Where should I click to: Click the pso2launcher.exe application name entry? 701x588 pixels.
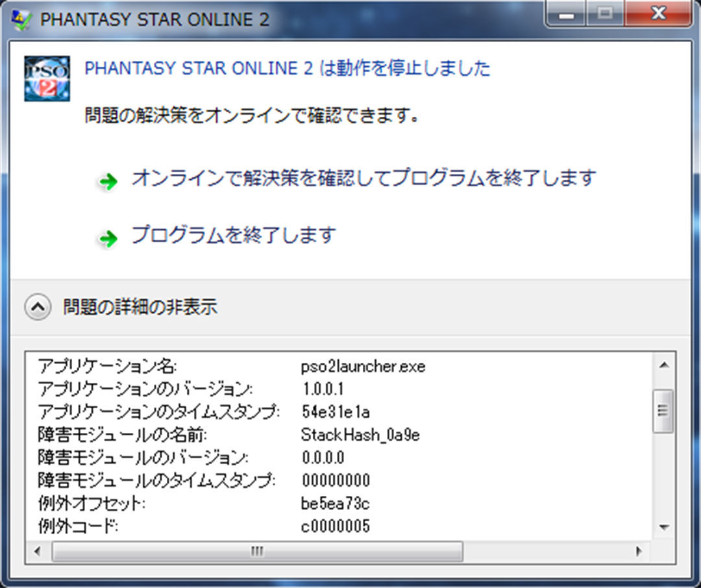point(362,366)
